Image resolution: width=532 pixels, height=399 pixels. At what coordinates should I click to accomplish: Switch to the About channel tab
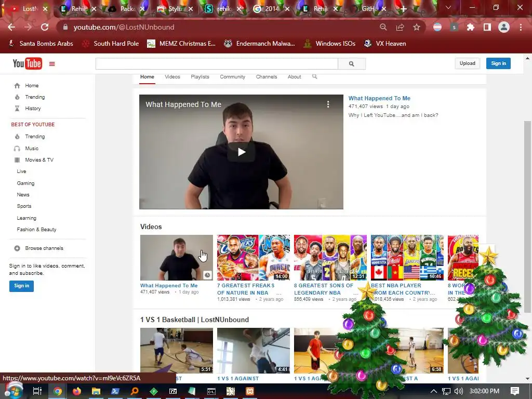coord(294,77)
